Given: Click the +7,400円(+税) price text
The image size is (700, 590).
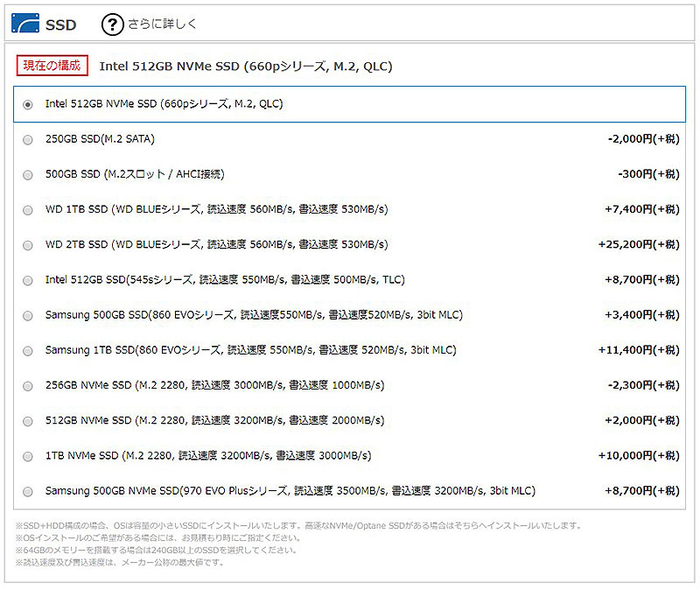Looking at the screenshot, I should [x=642, y=209].
